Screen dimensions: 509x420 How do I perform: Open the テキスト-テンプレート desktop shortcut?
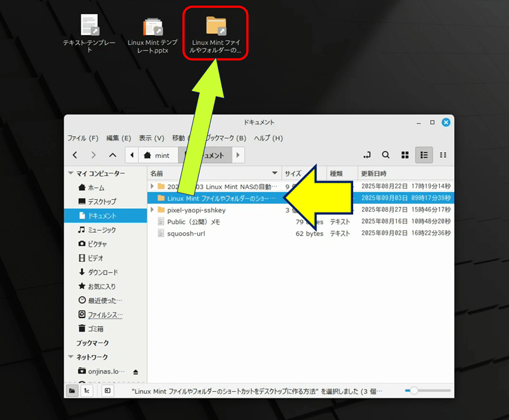pyautogui.click(x=89, y=34)
